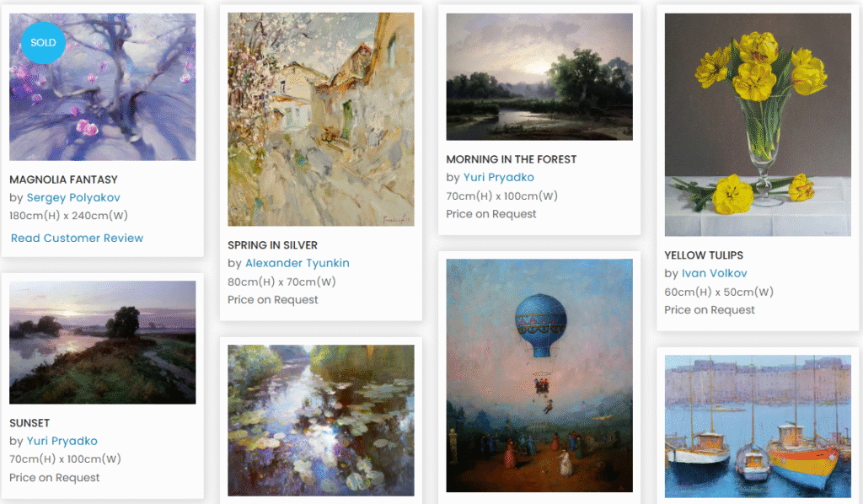Read Customer Review for Magnolia Fantasy
This screenshot has width=863, height=504.
(77, 239)
